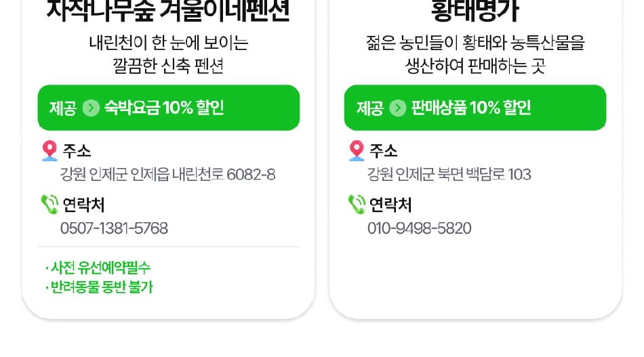
Task: Click the 자작나무숲 겨울이네펜션 card title
Action: 168,11
